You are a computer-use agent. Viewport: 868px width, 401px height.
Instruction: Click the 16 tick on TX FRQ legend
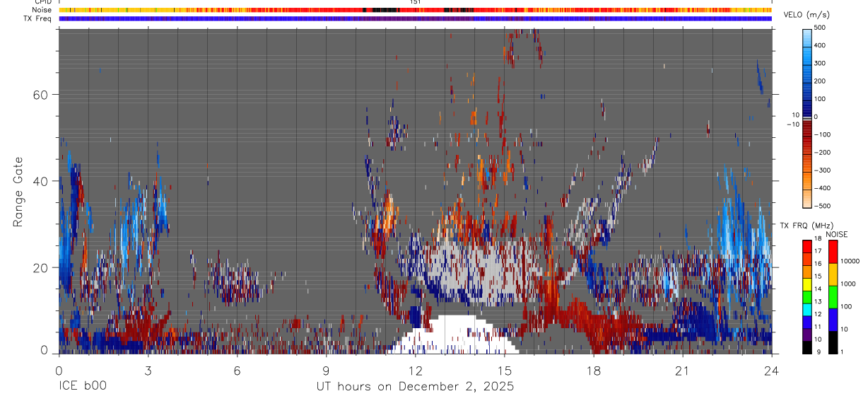tap(819, 264)
